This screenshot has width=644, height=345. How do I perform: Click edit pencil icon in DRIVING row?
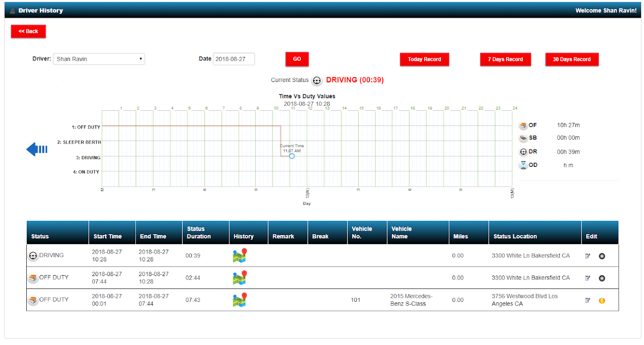click(x=588, y=256)
